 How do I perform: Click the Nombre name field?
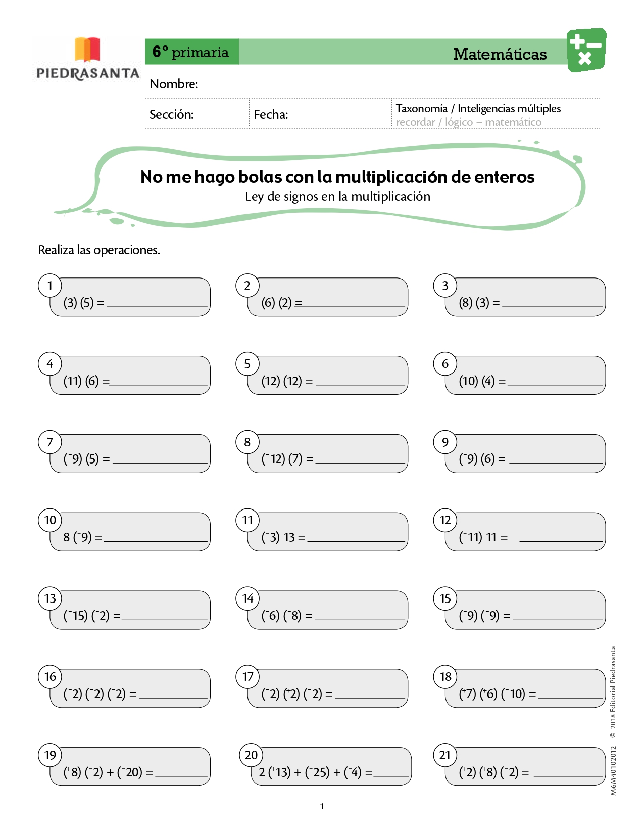tap(373, 84)
